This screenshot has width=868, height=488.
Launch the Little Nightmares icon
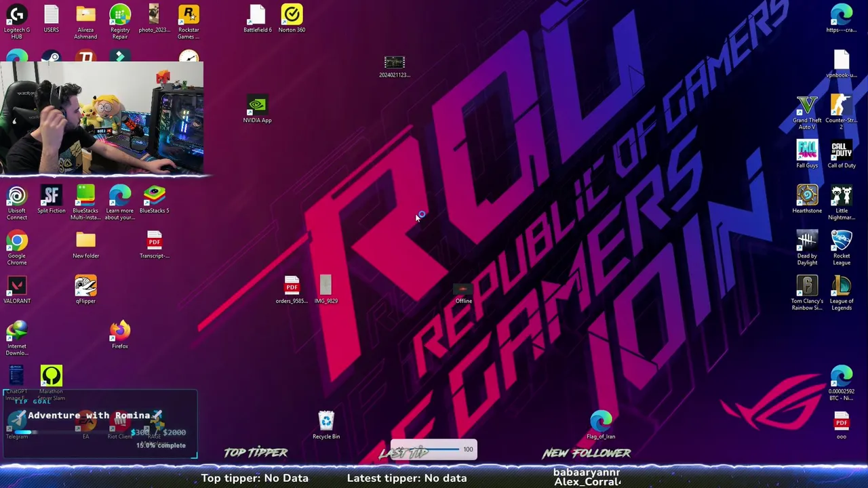[841, 203]
